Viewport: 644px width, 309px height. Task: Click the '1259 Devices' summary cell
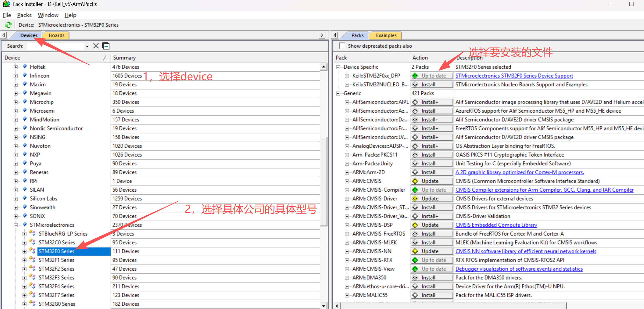pos(127,199)
